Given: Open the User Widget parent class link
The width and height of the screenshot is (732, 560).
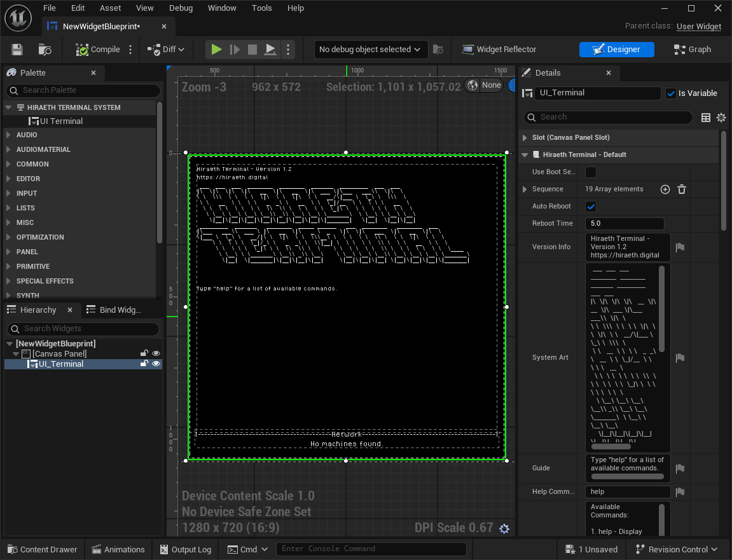Looking at the screenshot, I should point(698,26).
